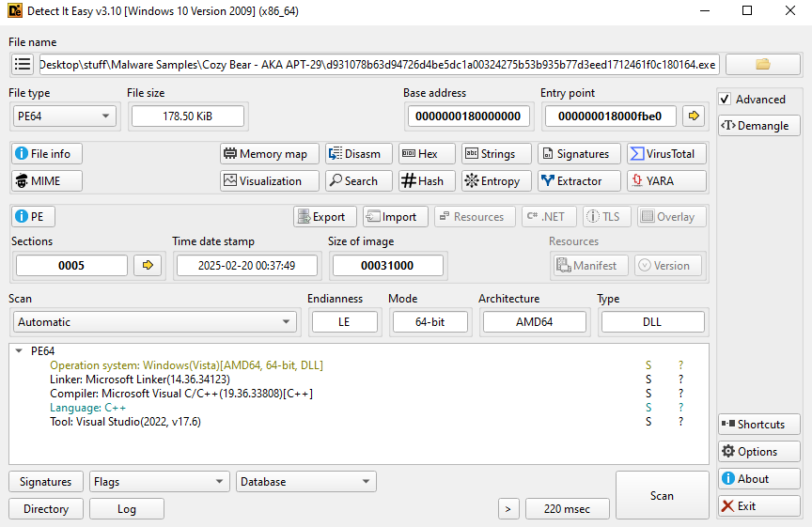Open the File type PE64 dropdown
812x527 pixels.
(x=64, y=116)
